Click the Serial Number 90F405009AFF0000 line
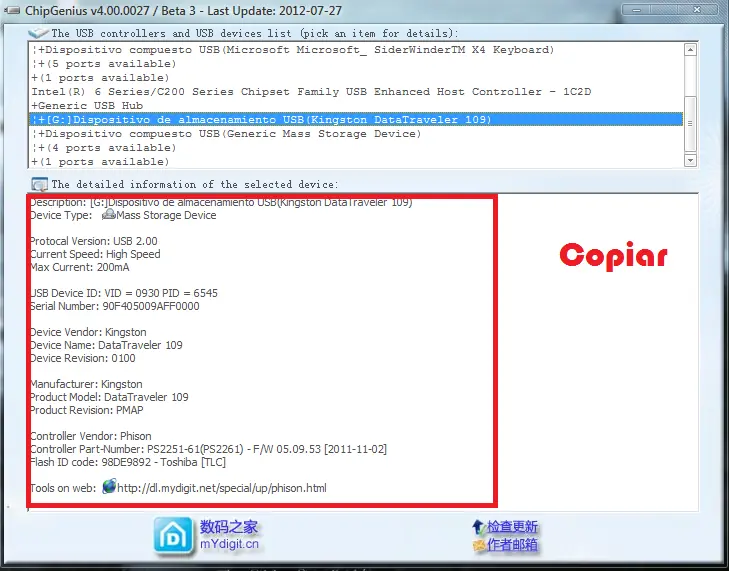 point(115,306)
